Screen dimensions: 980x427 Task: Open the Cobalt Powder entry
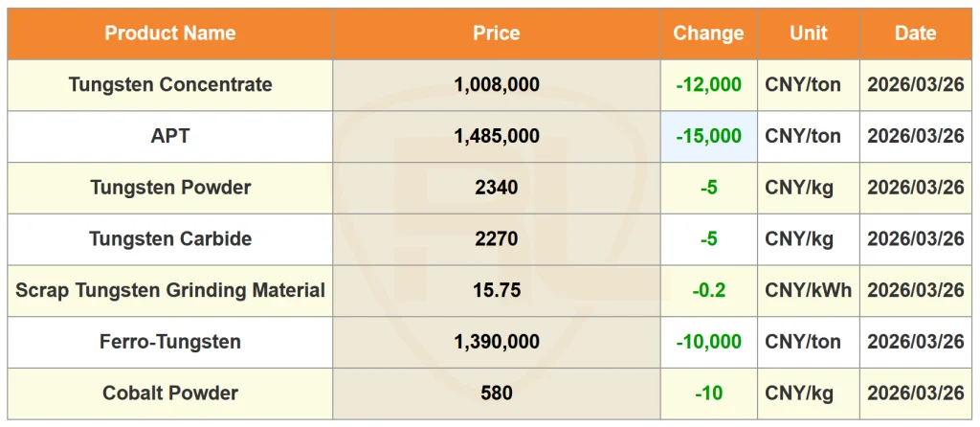coord(170,393)
